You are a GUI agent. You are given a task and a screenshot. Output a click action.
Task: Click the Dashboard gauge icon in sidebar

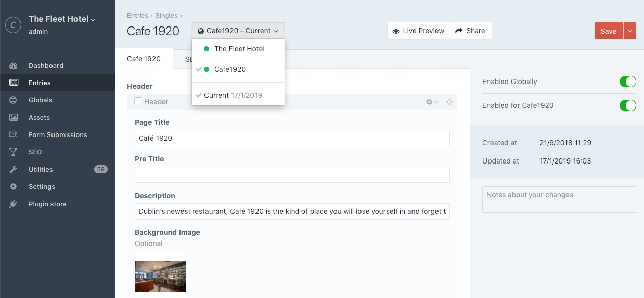pyautogui.click(x=13, y=66)
